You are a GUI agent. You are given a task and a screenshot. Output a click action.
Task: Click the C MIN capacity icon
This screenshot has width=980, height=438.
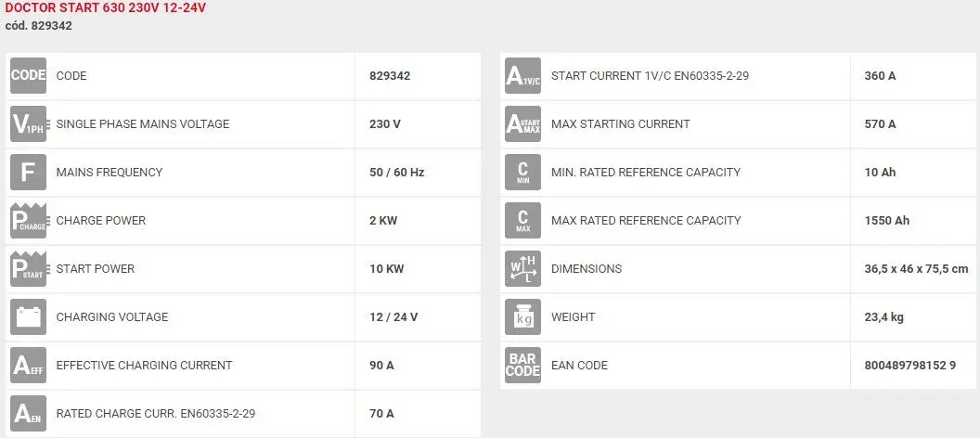523,172
